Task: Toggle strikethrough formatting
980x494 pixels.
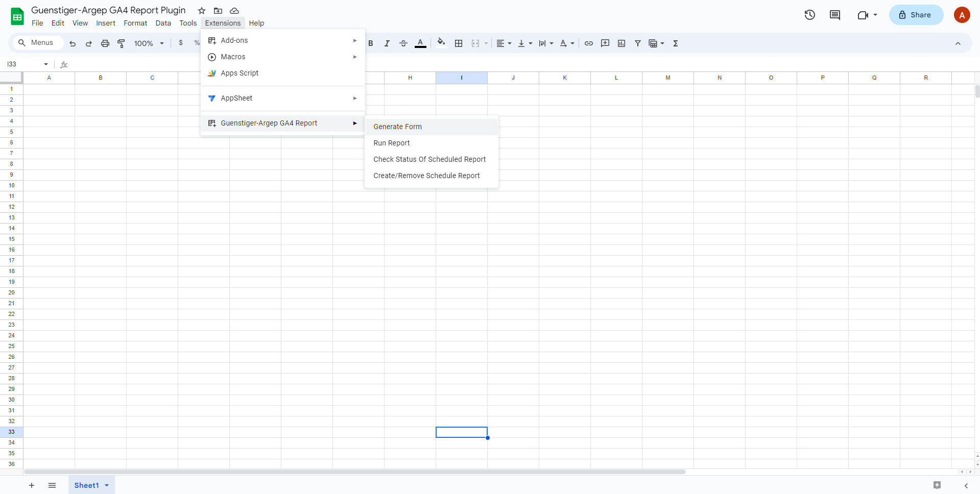Action: (x=403, y=43)
